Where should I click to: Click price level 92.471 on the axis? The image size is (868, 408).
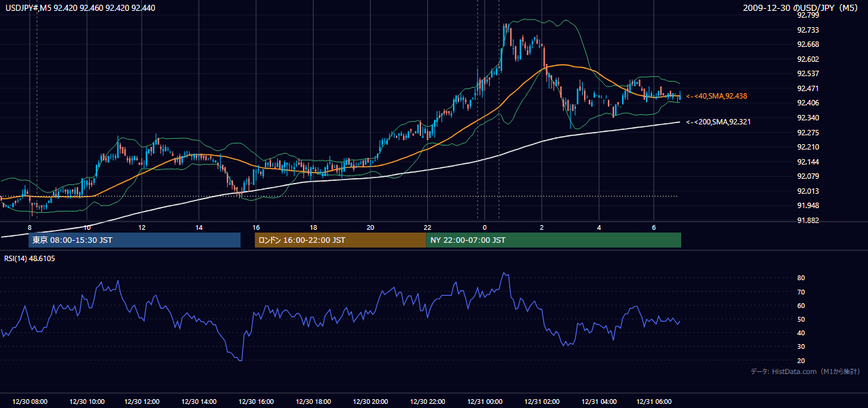point(808,88)
